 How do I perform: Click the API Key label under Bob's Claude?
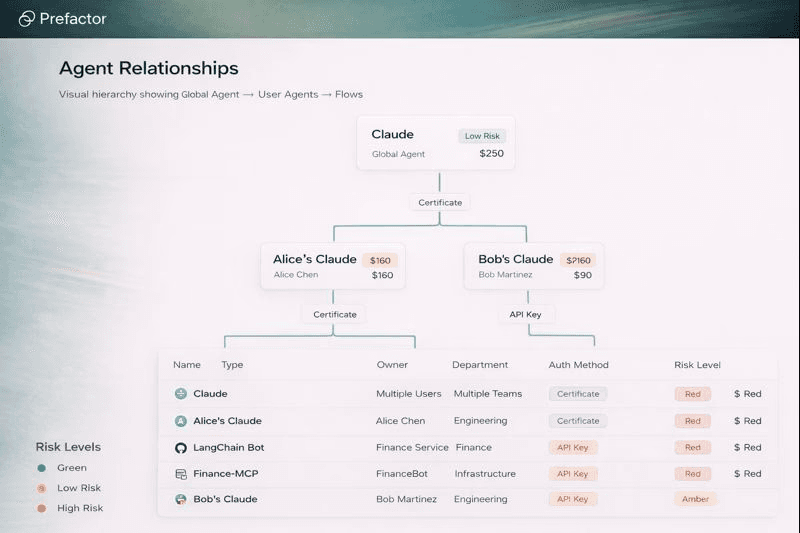pyautogui.click(x=526, y=315)
